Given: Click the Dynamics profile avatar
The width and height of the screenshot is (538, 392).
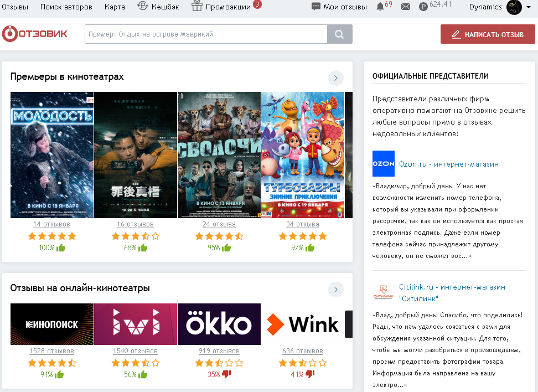Looking at the screenshot, I should tap(514, 7).
